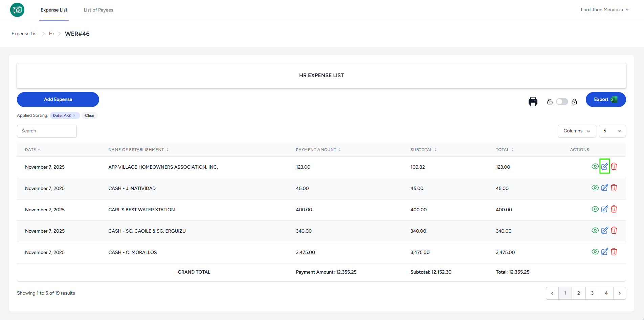Delete the AFP Village Homeowners expense

[614, 166]
